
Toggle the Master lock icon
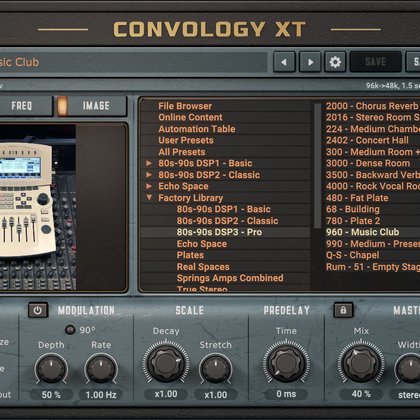point(343,310)
